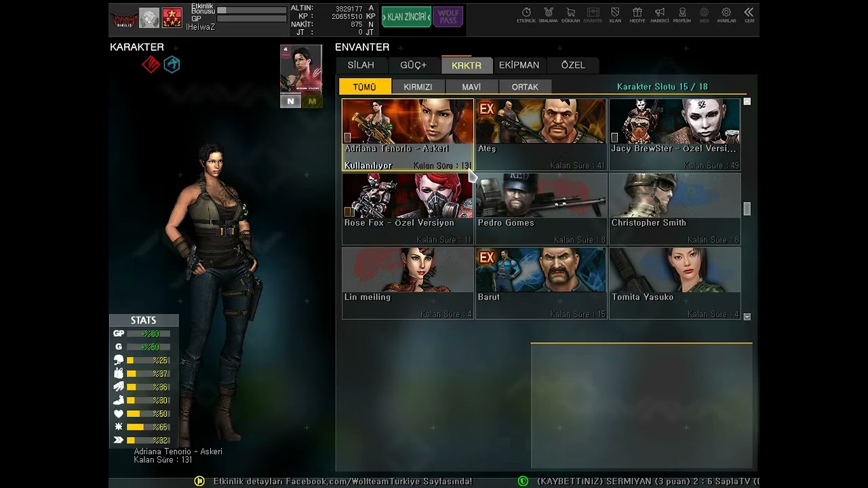Click the WolfTeam logo at top left
The height and width of the screenshot is (488, 868).
point(124,18)
